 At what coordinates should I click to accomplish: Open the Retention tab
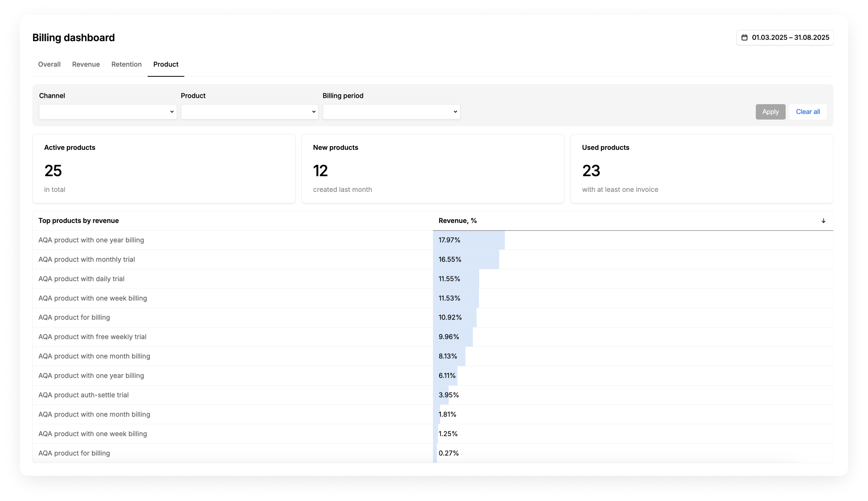[126, 64]
